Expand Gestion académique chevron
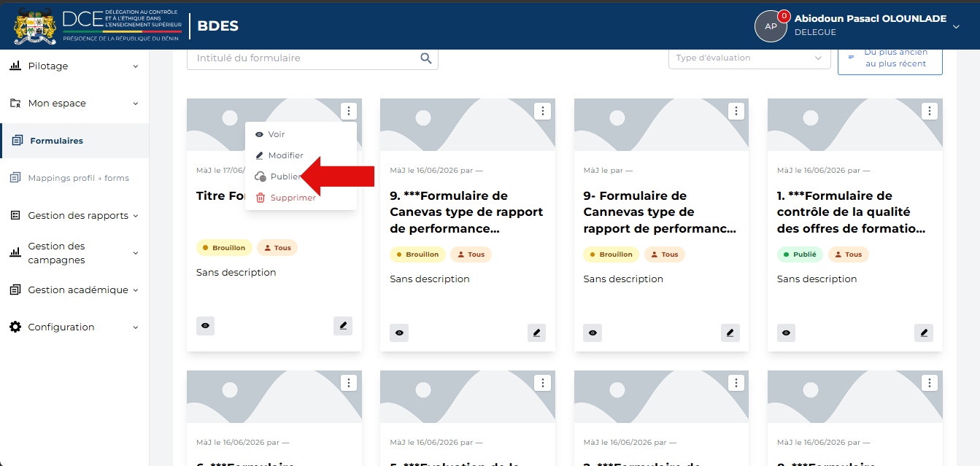The height and width of the screenshot is (466, 980). coord(136,290)
